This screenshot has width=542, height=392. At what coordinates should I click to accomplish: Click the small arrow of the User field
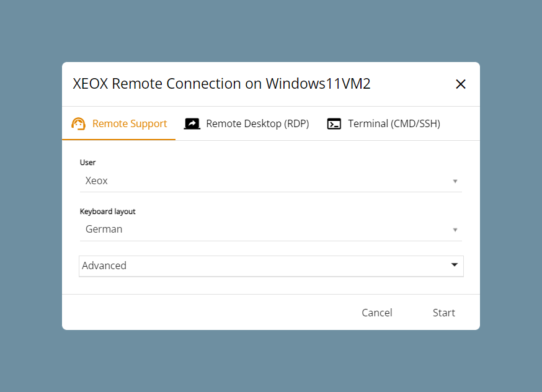tap(455, 181)
